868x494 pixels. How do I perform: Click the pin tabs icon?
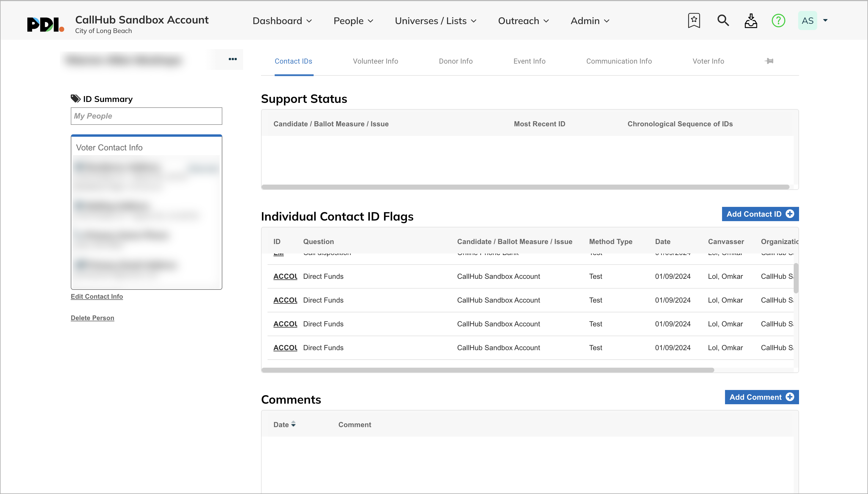(x=769, y=61)
